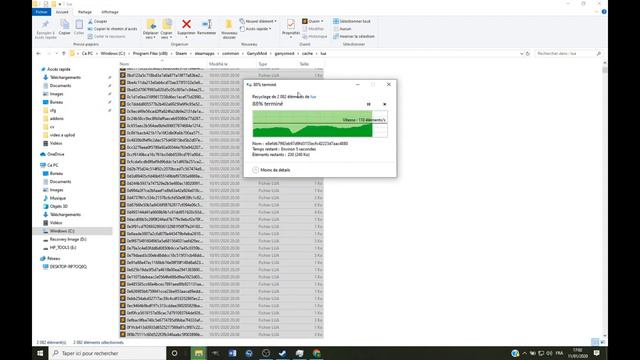Click Aucun in Sélectionner group
640x360 pixels.
coord(342,29)
